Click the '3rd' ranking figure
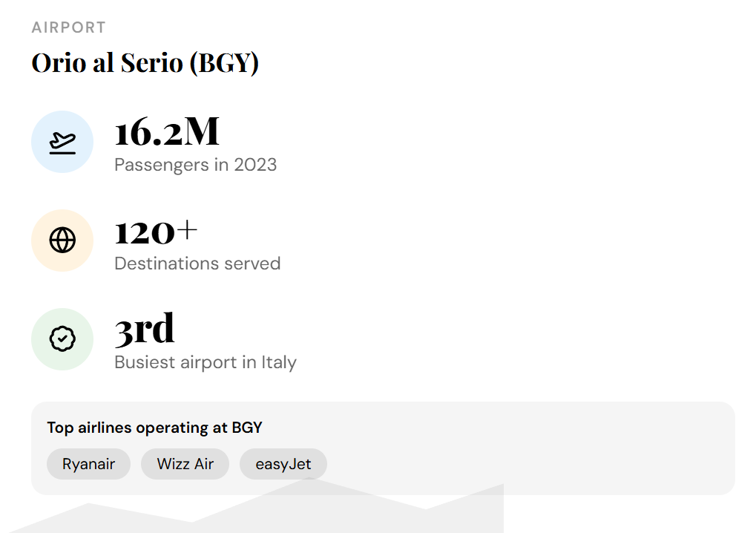Screen dimensions: 756x533 click(145, 330)
